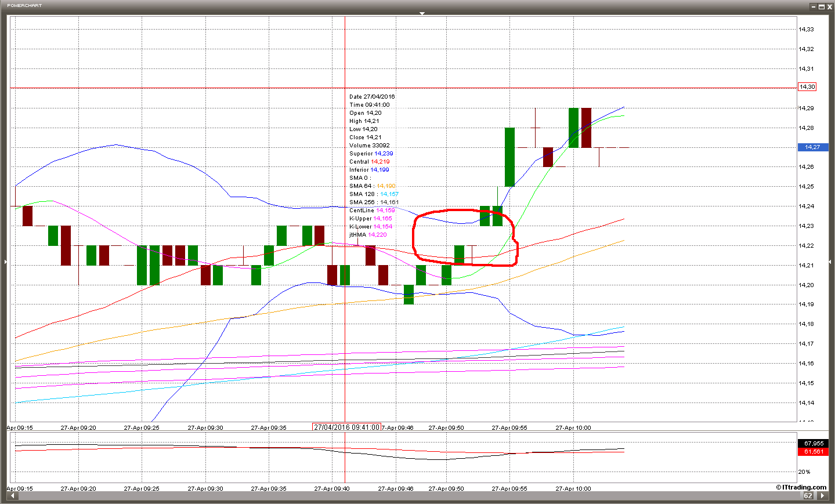The height and width of the screenshot is (504, 835).
Task: Click the 'Superior 14,239' band value
Action: tap(371, 154)
